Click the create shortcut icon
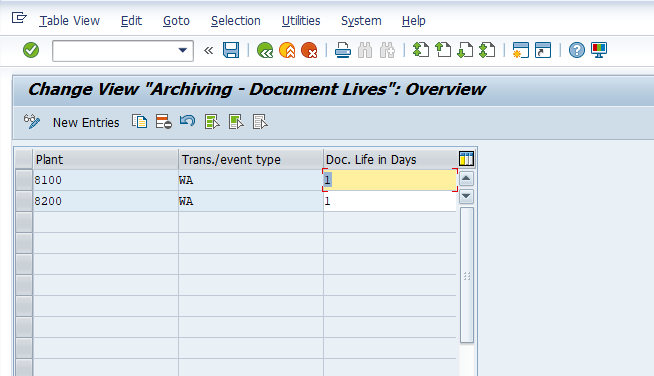The image size is (654, 376). (x=543, y=50)
